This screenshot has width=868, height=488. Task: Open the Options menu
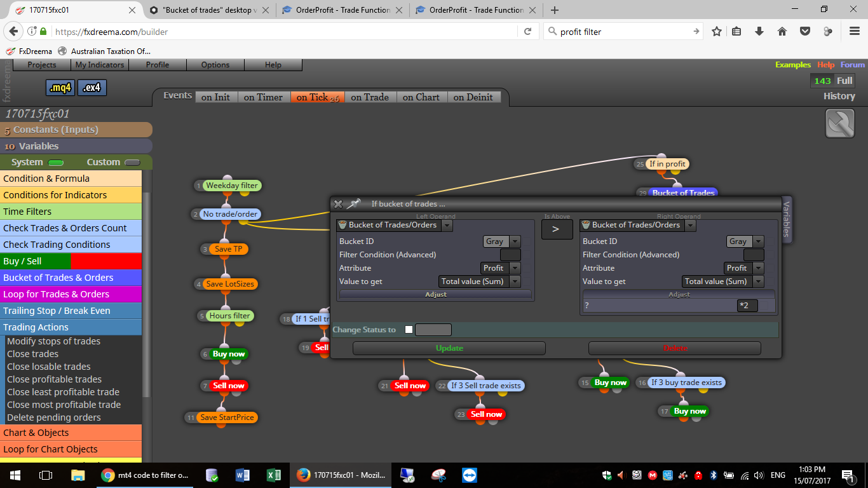pos(215,65)
